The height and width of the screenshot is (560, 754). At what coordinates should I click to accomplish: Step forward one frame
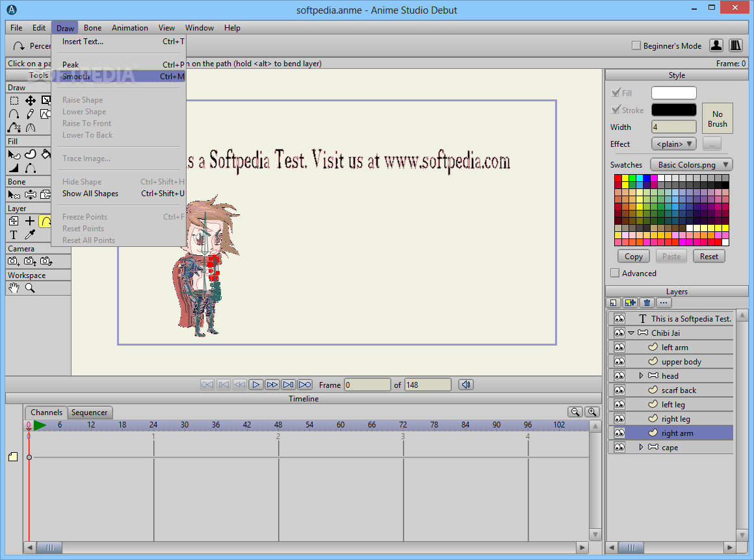[272, 385]
